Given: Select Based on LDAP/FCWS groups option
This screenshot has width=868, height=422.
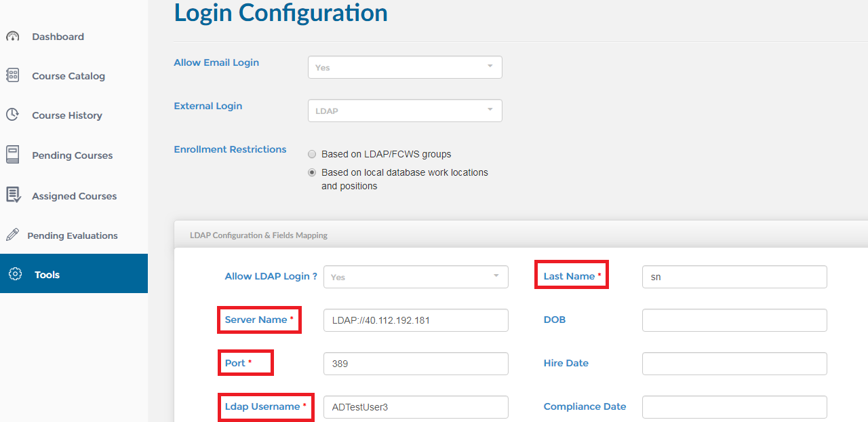Looking at the screenshot, I should pyautogui.click(x=312, y=154).
